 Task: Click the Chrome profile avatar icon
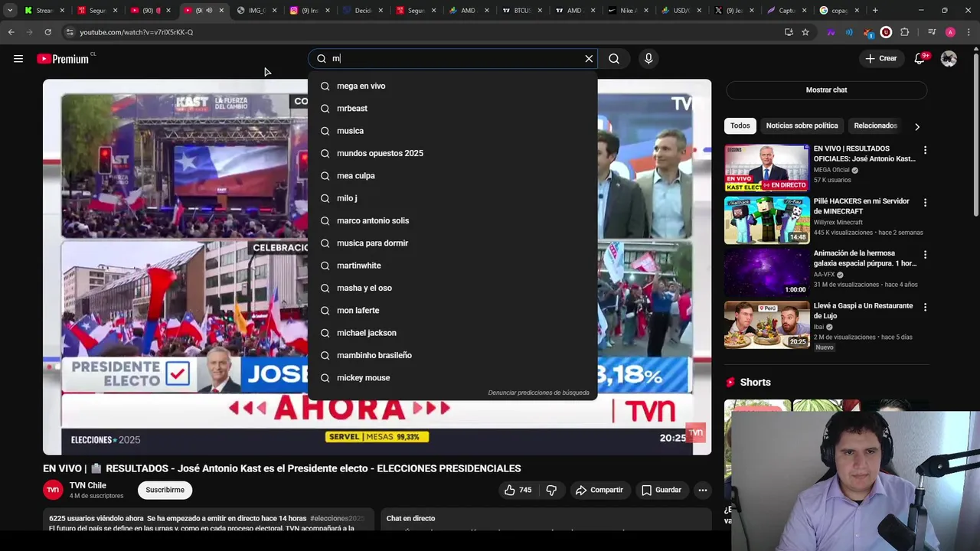[x=950, y=32]
